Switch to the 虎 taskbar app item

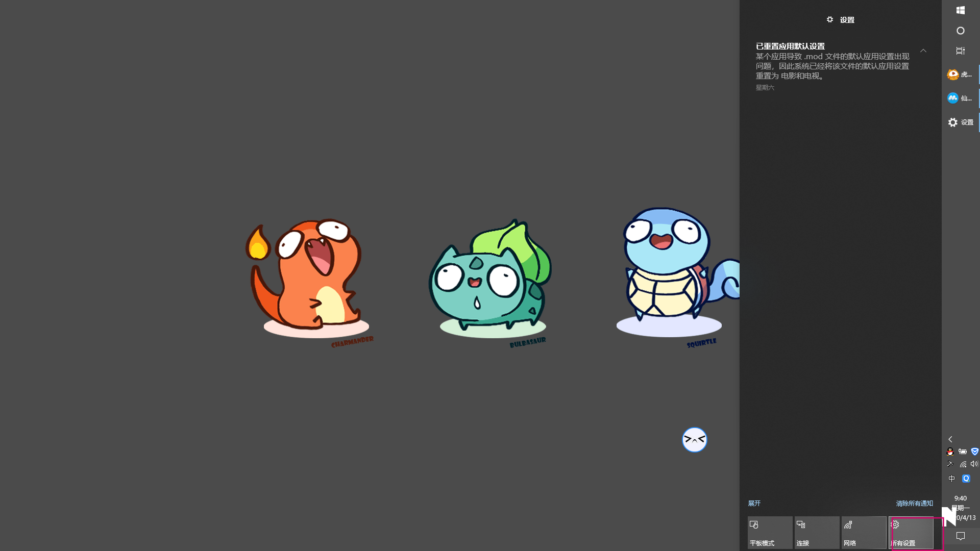960,74
